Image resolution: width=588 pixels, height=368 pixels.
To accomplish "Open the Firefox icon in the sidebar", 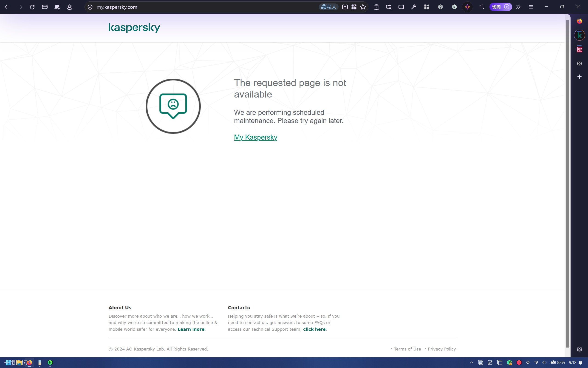I will click(x=579, y=21).
